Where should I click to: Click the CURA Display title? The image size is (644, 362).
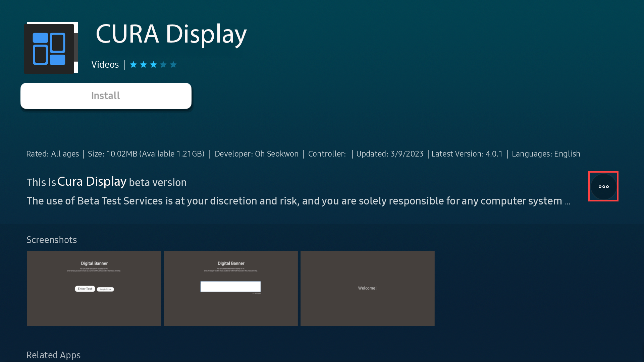pos(171,35)
